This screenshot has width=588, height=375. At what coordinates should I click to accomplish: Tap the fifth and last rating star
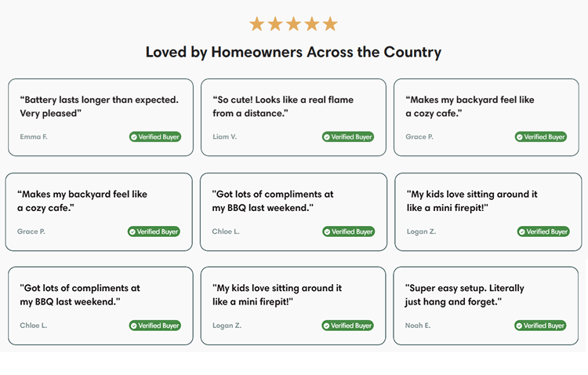point(330,24)
